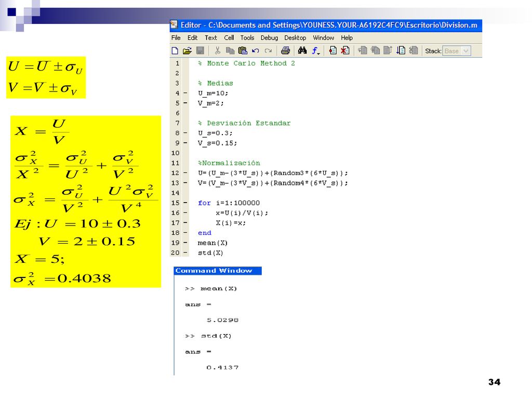
Task: Toggle breakpoint dash on line 20
Action: [x=185, y=253]
